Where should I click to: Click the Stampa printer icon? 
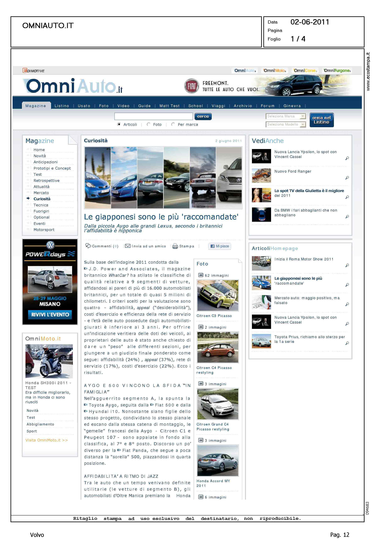175,246
